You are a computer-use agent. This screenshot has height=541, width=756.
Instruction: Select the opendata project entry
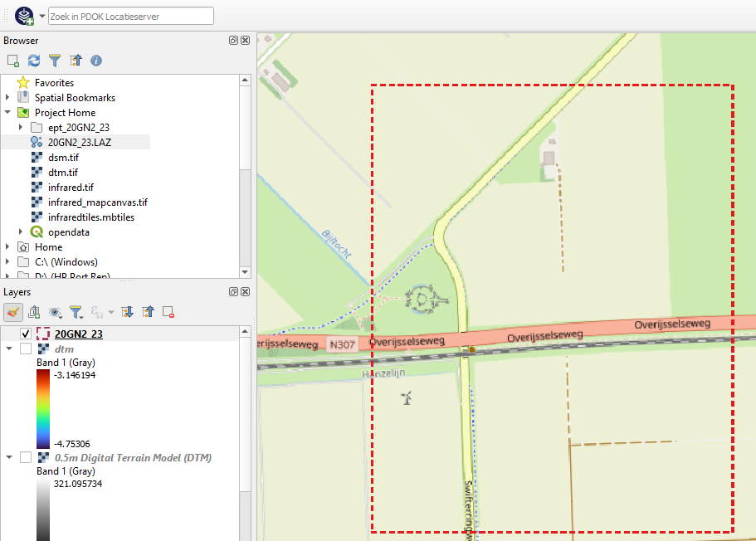click(69, 232)
